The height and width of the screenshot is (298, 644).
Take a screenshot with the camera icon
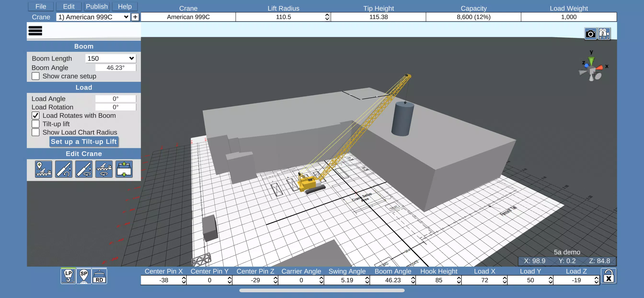pos(591,34)
